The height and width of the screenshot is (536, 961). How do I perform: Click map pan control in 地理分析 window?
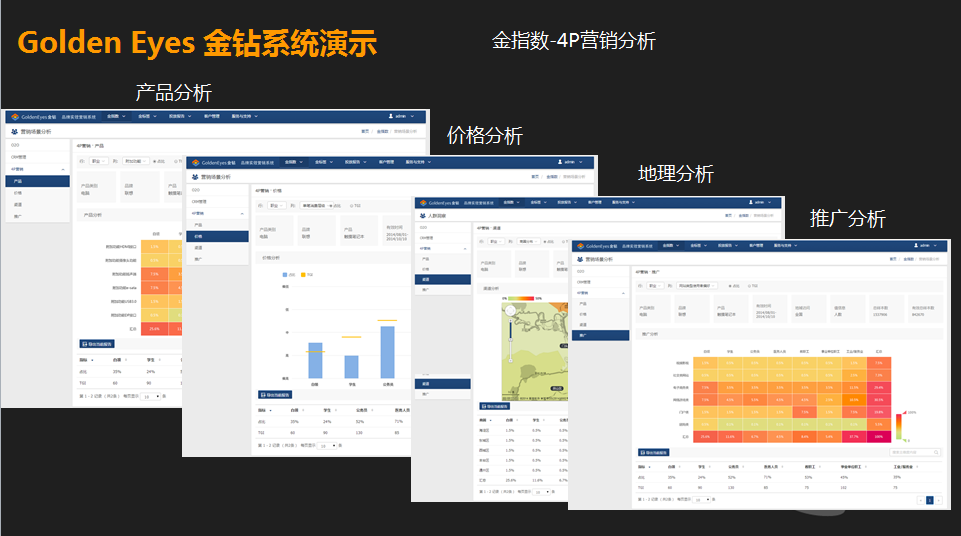[510, 311]
